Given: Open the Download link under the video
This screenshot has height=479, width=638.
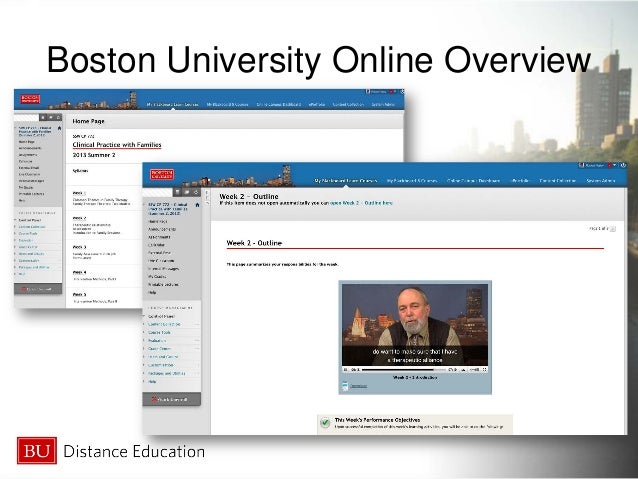Looking at the screenshot, I should coord(358,386).
